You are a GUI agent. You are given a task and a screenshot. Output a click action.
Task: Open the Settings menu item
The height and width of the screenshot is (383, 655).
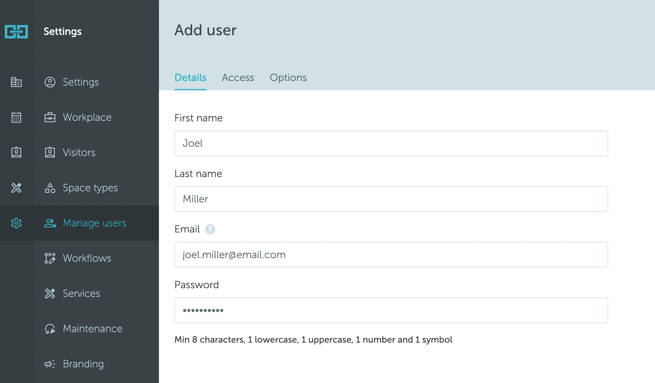click(80, 82)
